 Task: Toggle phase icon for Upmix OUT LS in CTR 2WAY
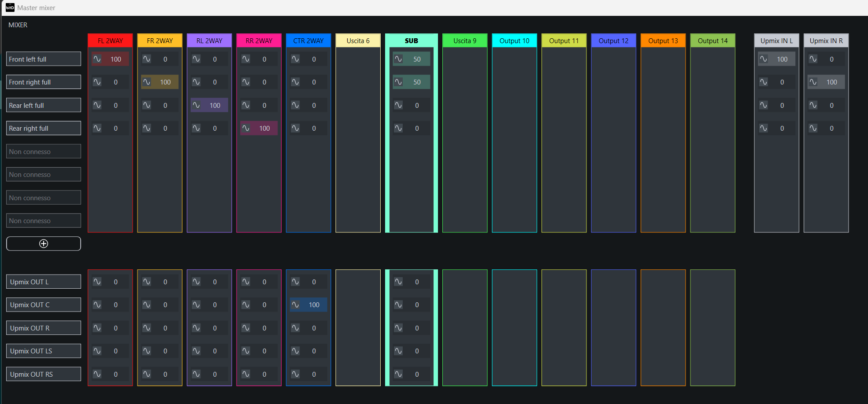(295, 351)
